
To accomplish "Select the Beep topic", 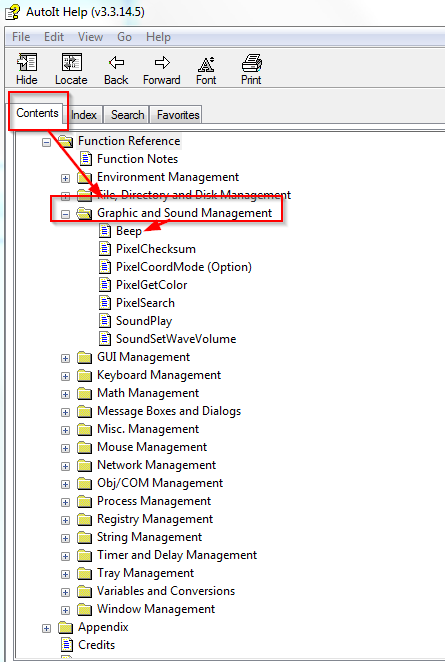I will (x=129, y=231).
